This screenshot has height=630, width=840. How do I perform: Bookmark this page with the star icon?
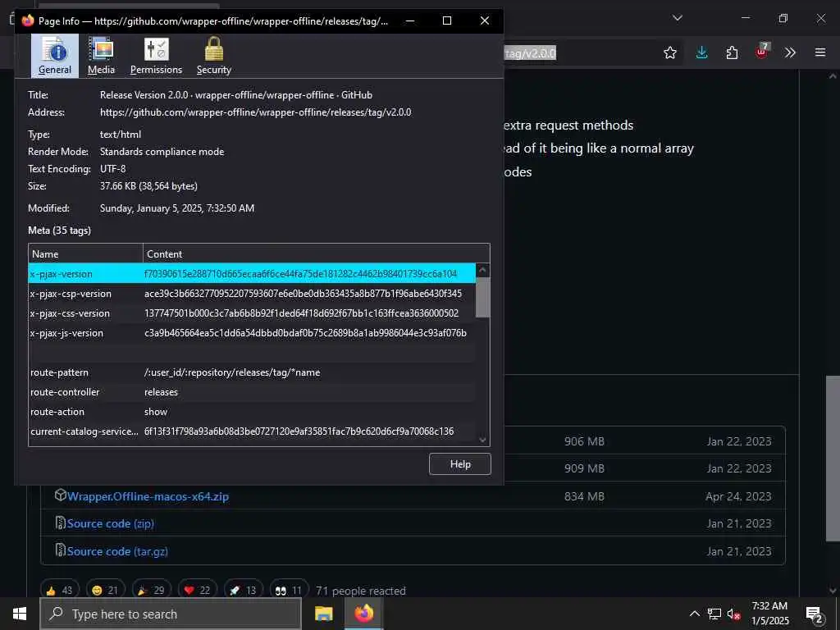coord(669,52)
